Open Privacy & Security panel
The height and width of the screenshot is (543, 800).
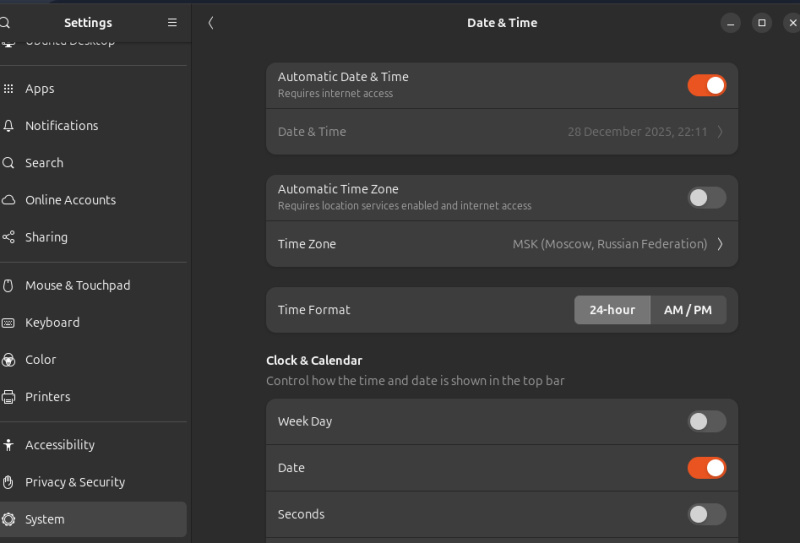click(x=75, y=482)
